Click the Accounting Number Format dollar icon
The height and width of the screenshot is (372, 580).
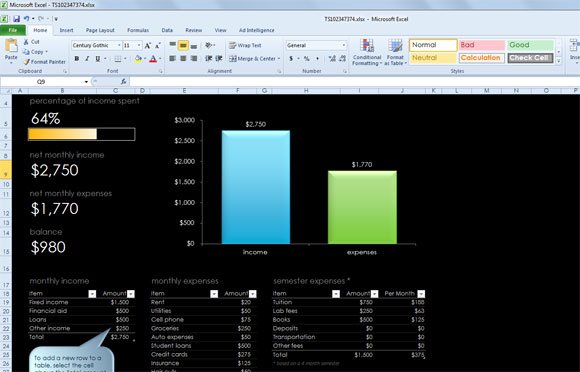tap(291, 58)
